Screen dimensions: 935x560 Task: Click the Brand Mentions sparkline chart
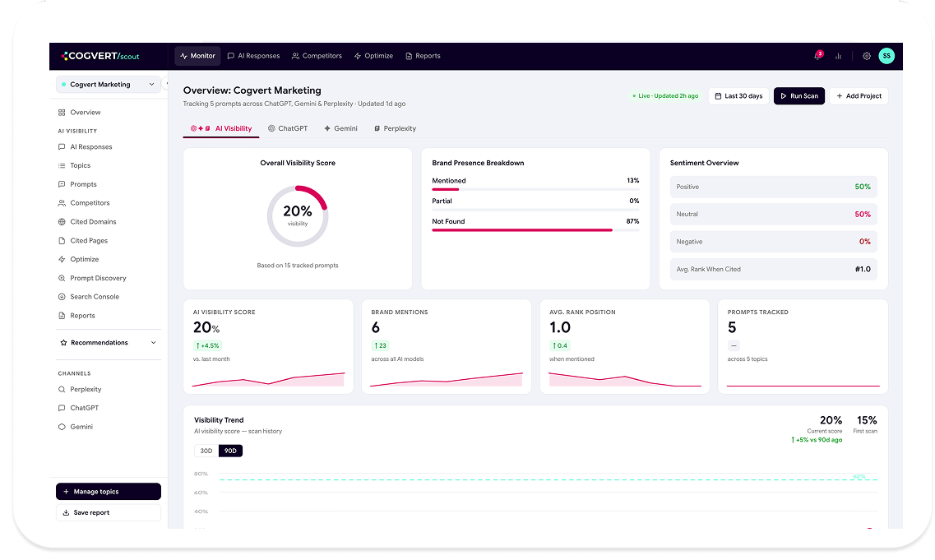click(x=447, y=379)
